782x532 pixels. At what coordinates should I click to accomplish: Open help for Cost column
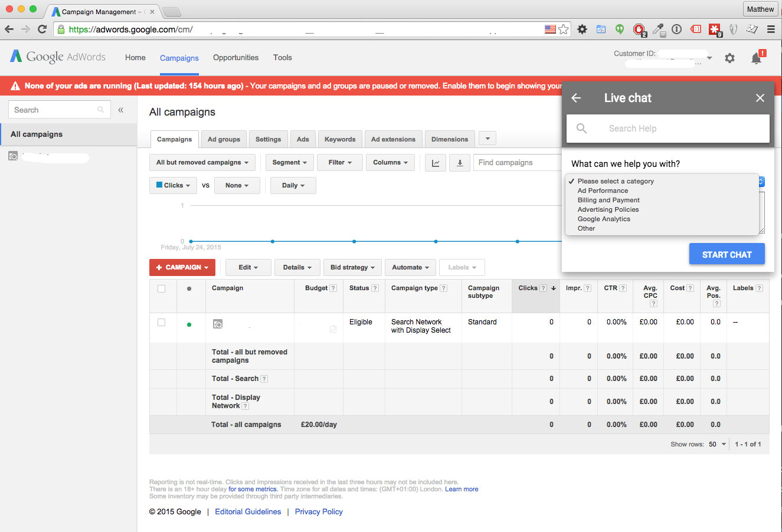(x=690, y=288)
